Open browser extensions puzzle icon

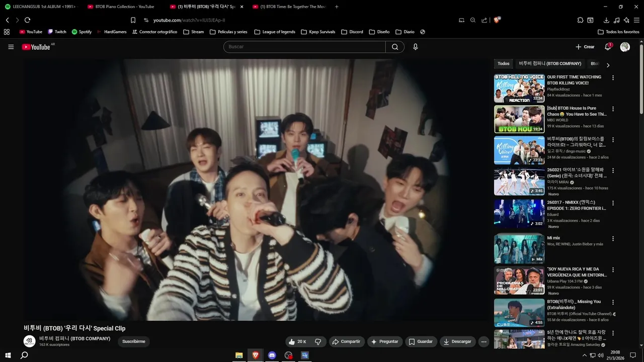point(580,20)
